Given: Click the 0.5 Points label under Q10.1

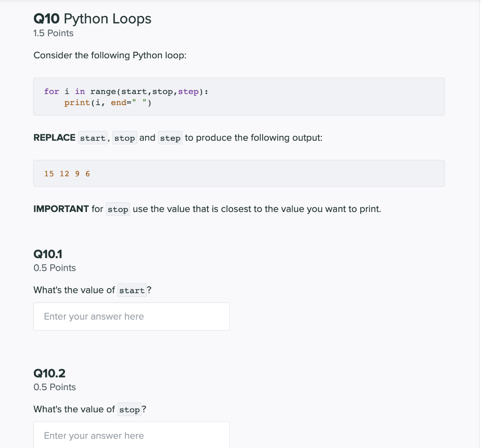Looking at the screenshot, I should coord(54,267).
